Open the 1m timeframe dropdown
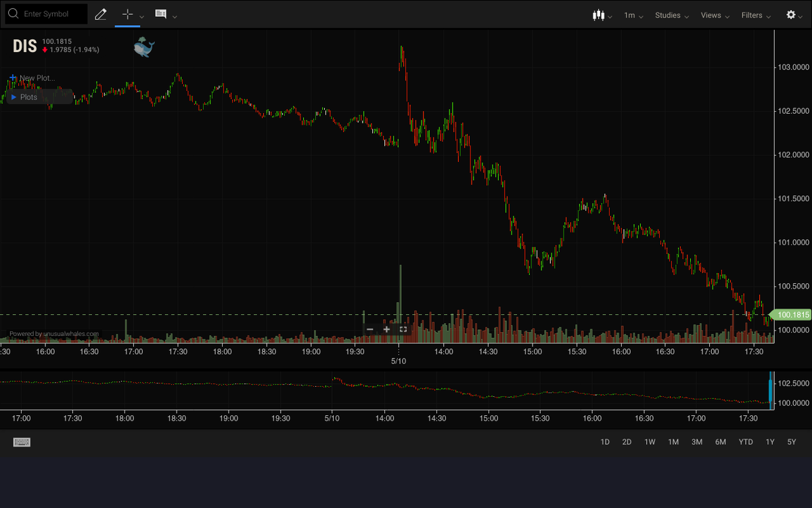 tap(632, 15)
